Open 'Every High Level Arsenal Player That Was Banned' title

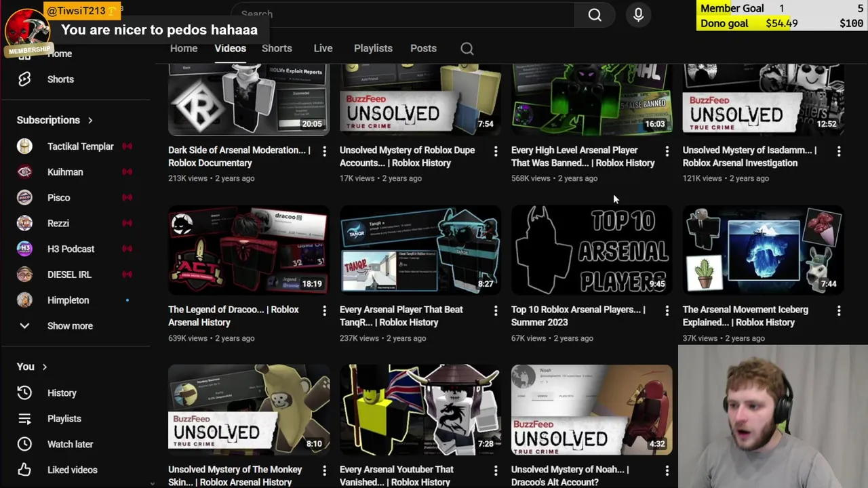tap(583, 157)
